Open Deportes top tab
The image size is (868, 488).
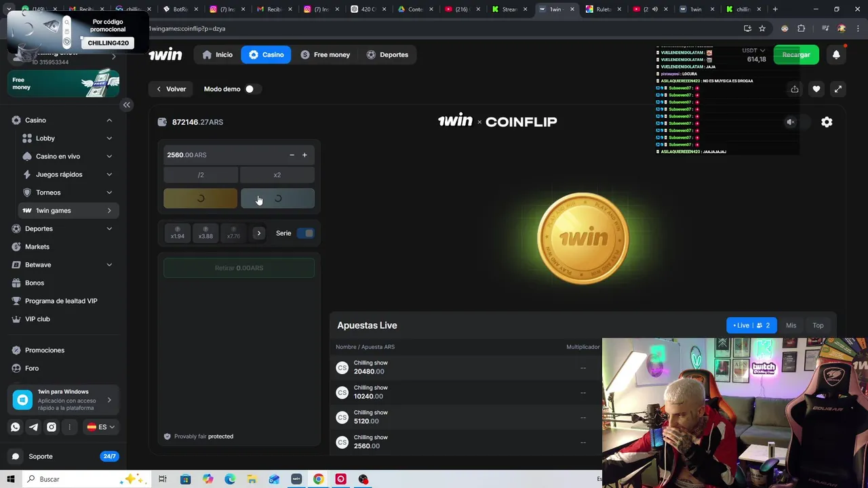pos(387,55)
